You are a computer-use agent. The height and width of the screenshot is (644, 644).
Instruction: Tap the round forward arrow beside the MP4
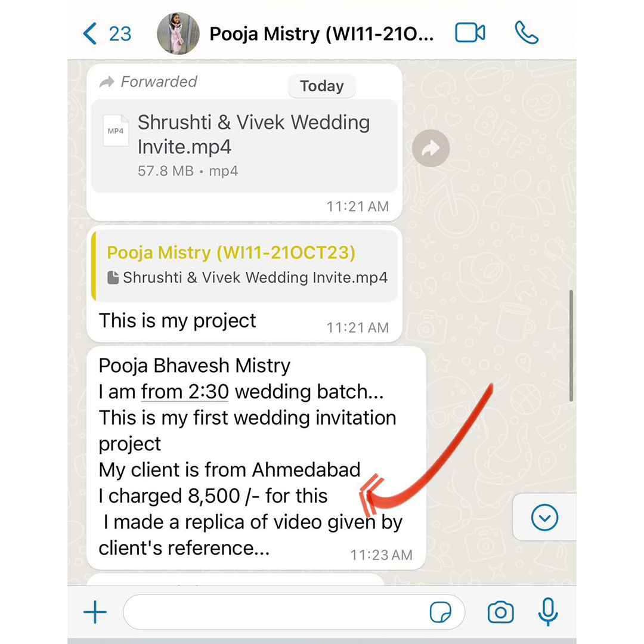coord(431,148)
